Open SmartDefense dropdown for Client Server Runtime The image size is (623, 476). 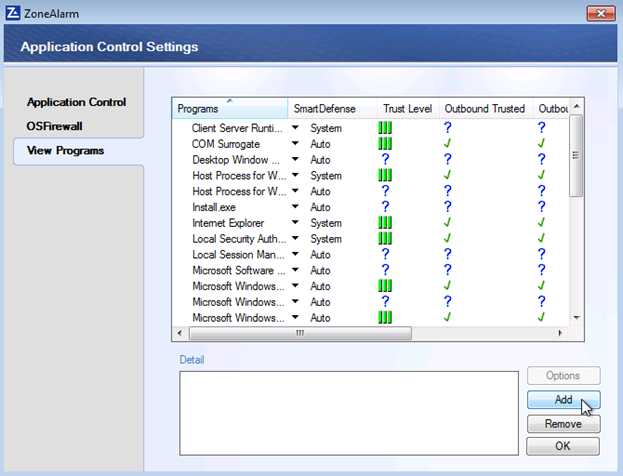(295, 128)
